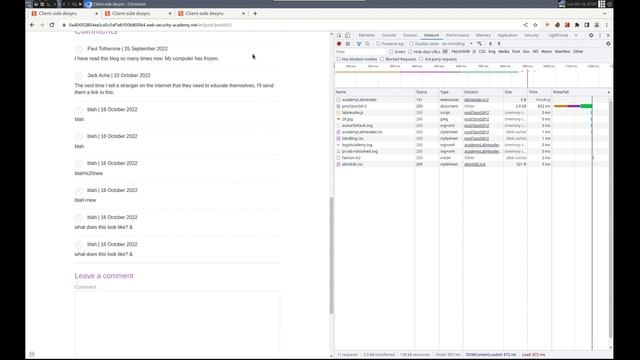Switch to the Console tab

[389, 36]
